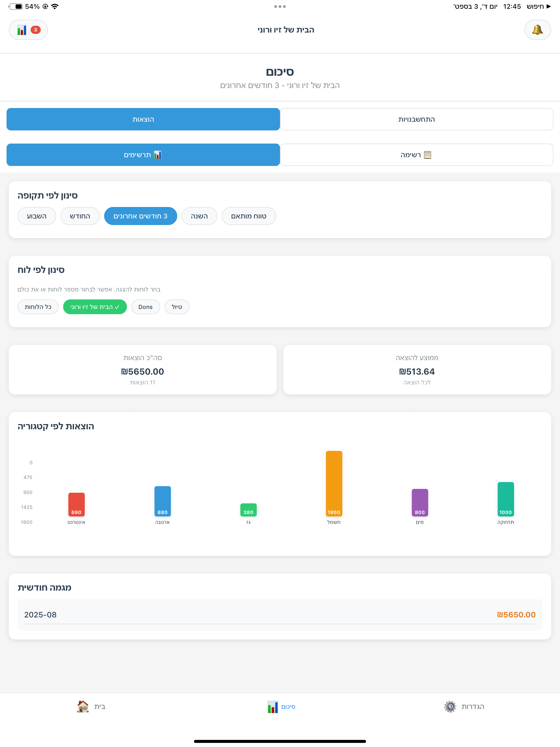Tap the gear icon in the bottom navigation
The width and height of the screenshot is (560, 747).
point(450,707)
